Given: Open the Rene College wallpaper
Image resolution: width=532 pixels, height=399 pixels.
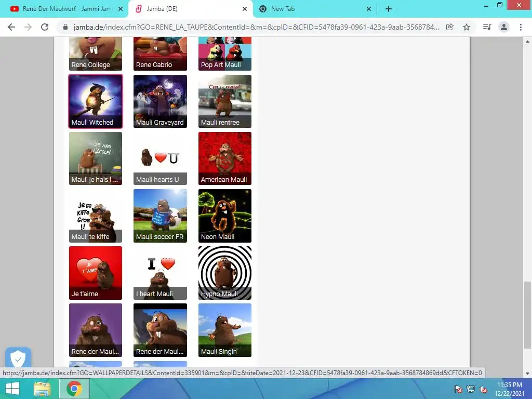Looking at the screenshot, I should coord(96,54).
